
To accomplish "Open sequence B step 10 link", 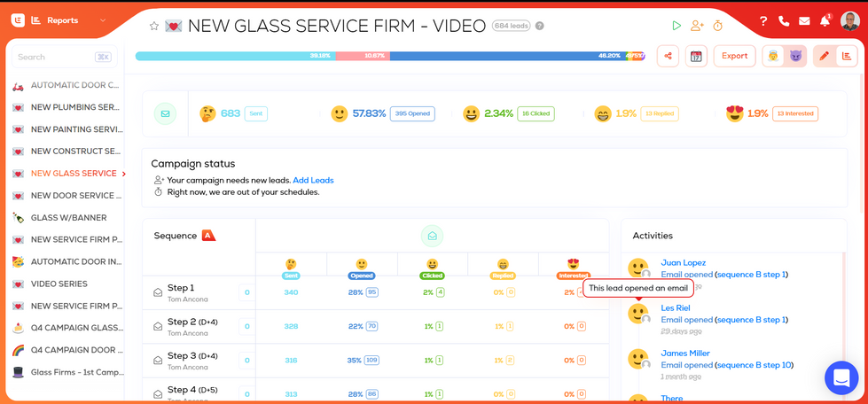I will click(754, 365).
